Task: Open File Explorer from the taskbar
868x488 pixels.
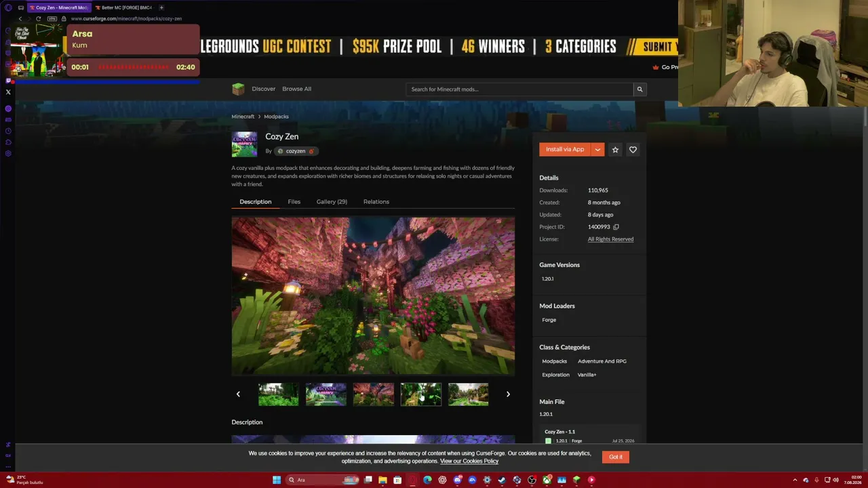Action: point(382,480)
